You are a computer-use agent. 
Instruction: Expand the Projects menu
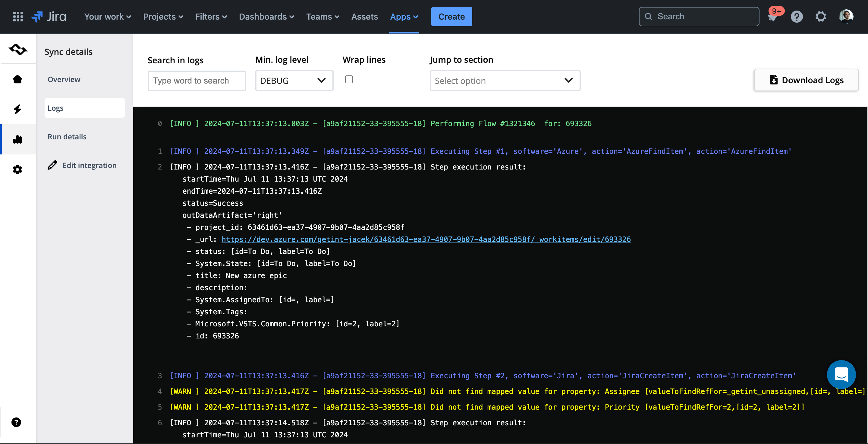[x=163, y=17]
